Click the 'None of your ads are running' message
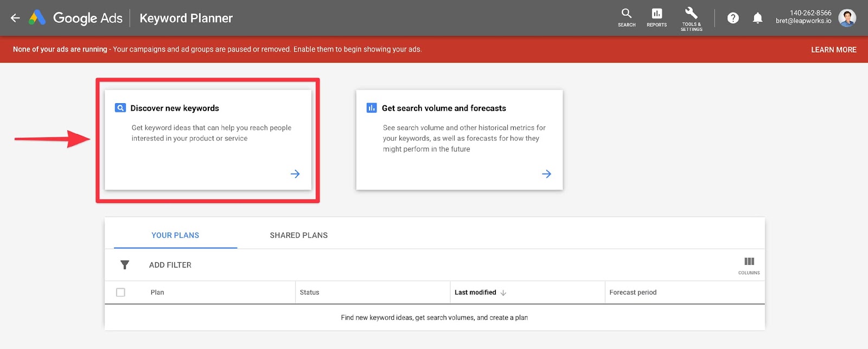This screenshot has height=349, width=868. (x=217, y=49)
